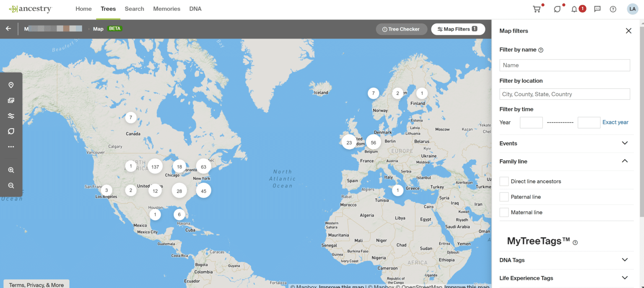This screenshot has width=644, height=288.
Task: Check the Maternal line checkbox
Action: click(x=504, y=212)
